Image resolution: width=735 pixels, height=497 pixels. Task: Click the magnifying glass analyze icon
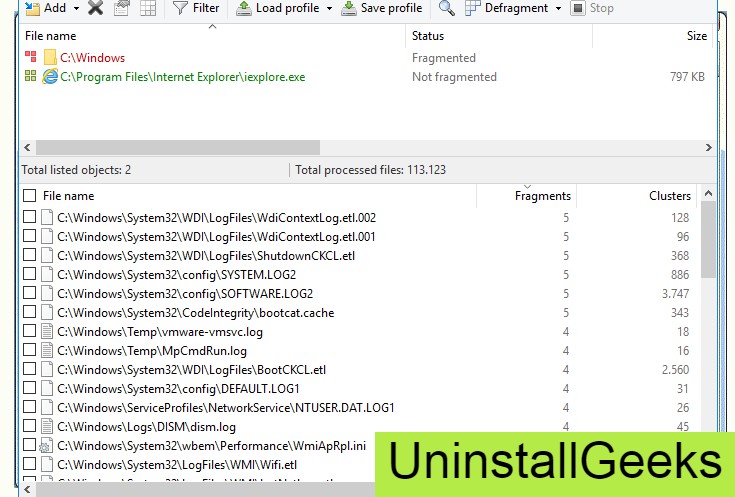(446, 8)
